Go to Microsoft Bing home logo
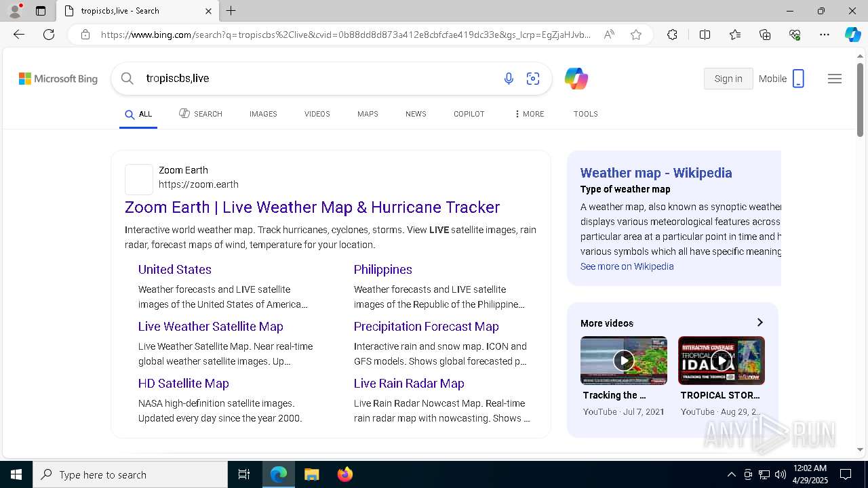The width and height of the screenshot is (868, 488). 58,79
